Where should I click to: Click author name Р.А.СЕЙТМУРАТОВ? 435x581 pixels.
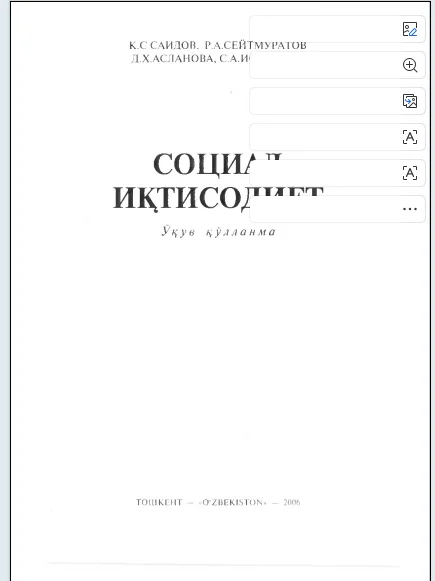click(x=256, y=46)
